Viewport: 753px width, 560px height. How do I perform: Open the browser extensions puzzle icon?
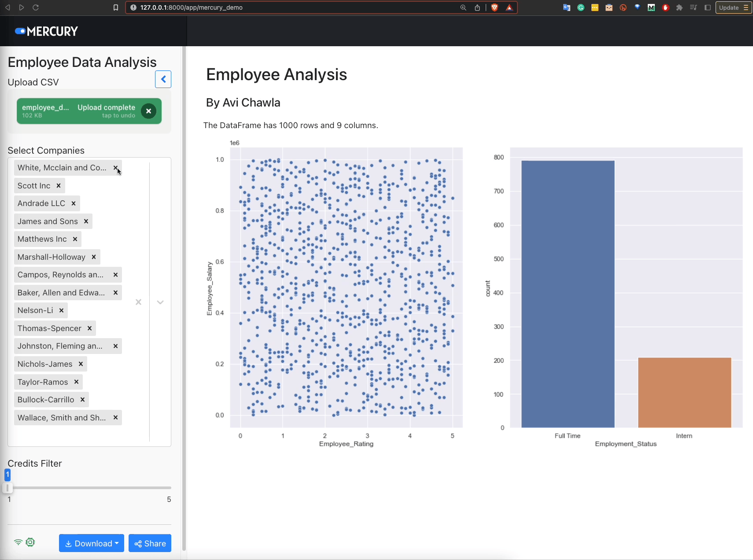pos(679,7)
